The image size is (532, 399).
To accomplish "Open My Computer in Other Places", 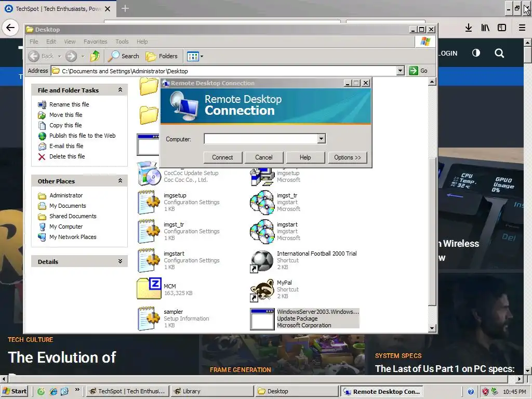I will pyautogui.click(x=66, y=227).
